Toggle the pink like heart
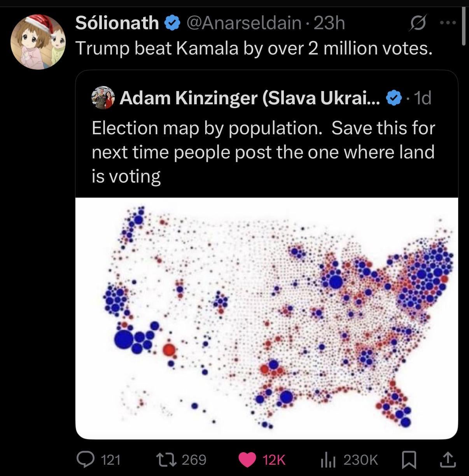 246,460
